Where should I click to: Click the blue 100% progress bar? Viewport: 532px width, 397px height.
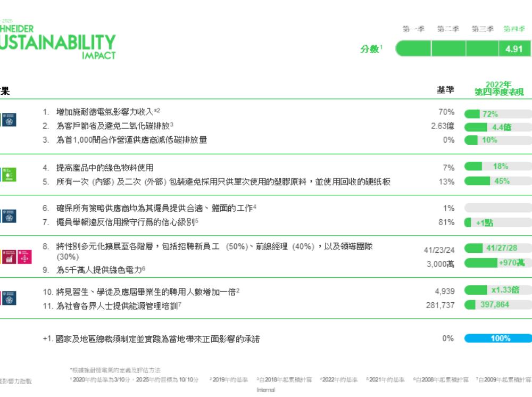tap(498, 338)
